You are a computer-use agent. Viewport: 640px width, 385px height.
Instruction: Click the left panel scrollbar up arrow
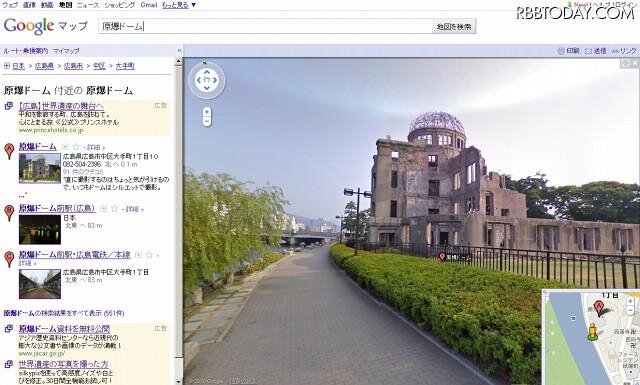178,62
